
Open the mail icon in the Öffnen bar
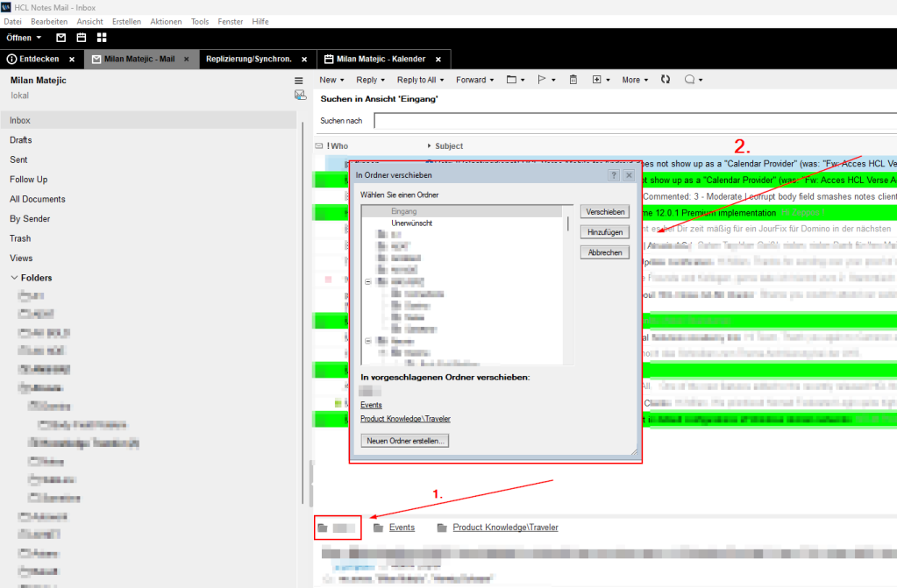coord(61,38)
